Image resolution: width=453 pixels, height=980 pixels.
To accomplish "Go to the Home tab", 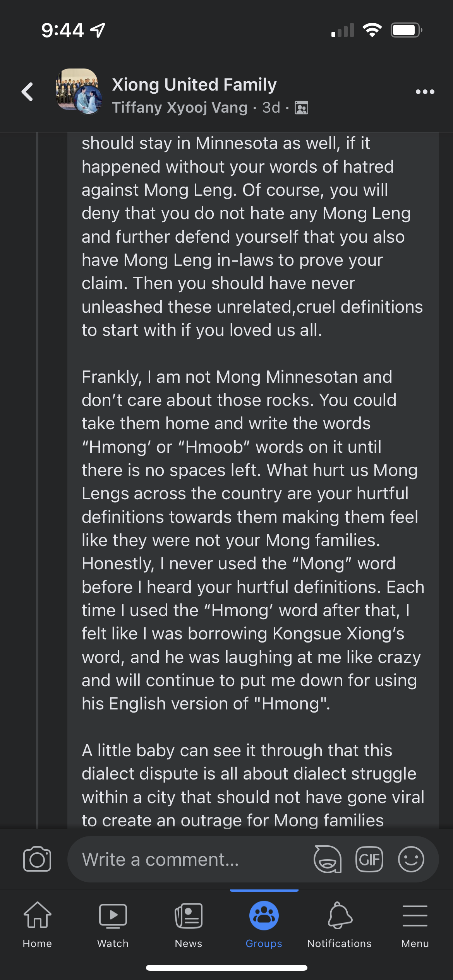I will (37, 924).
